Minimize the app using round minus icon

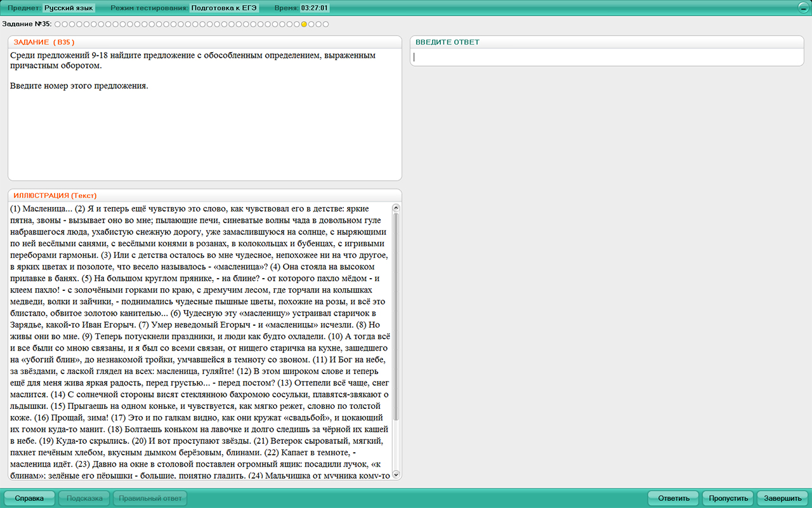point(802,8)
